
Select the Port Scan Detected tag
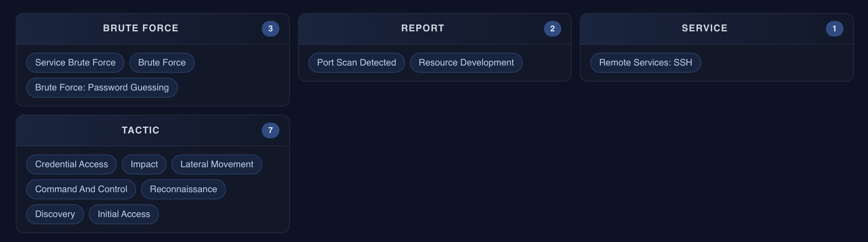click(x=357, y=63)
